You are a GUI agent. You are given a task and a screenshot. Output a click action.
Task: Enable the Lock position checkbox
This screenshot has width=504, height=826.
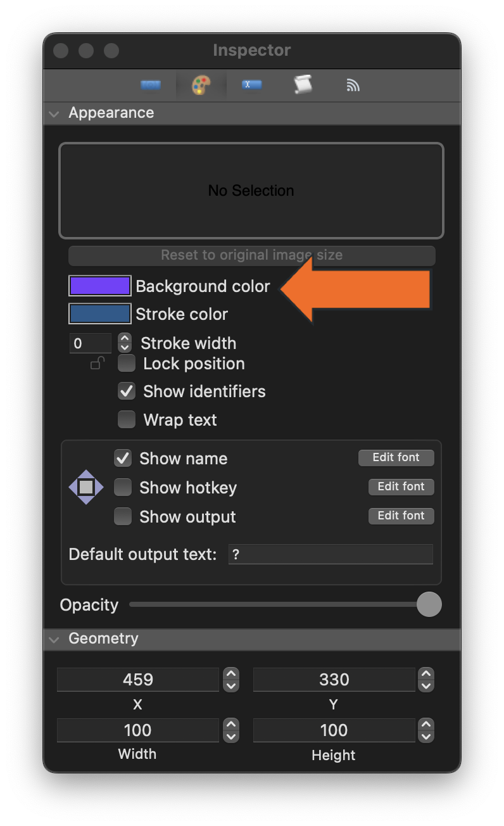pos(126,363)
